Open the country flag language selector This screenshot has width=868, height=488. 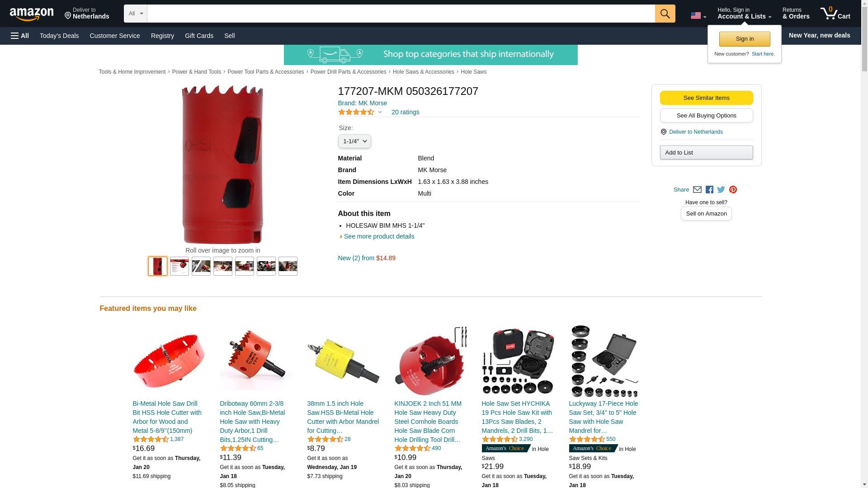point(698,16)
